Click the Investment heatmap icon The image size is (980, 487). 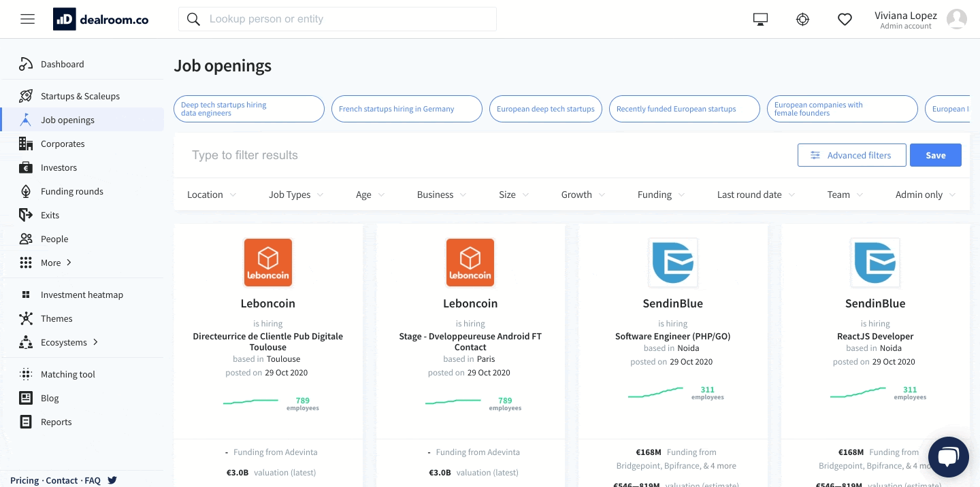pyautogui.click(x=26, y=295)
